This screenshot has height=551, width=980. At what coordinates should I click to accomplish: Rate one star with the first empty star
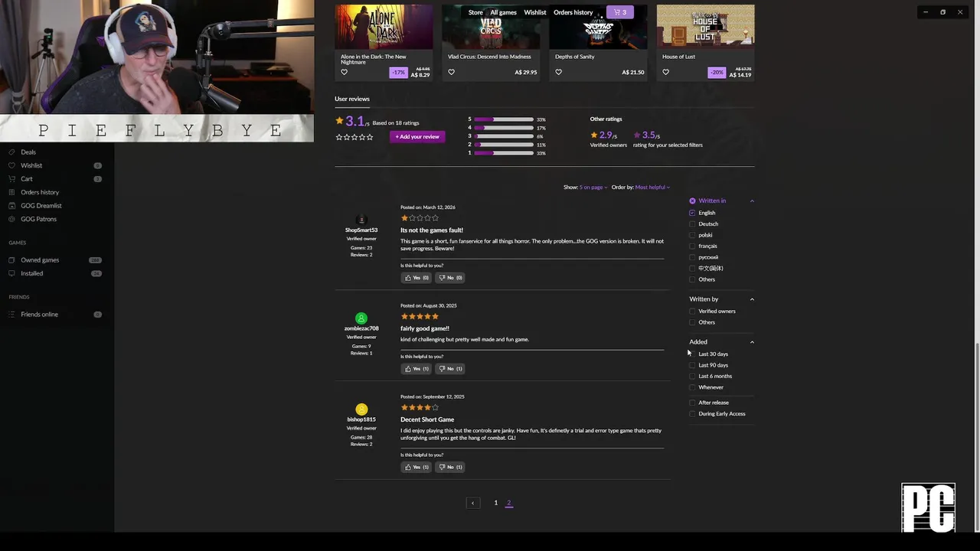tap(339, 137)
